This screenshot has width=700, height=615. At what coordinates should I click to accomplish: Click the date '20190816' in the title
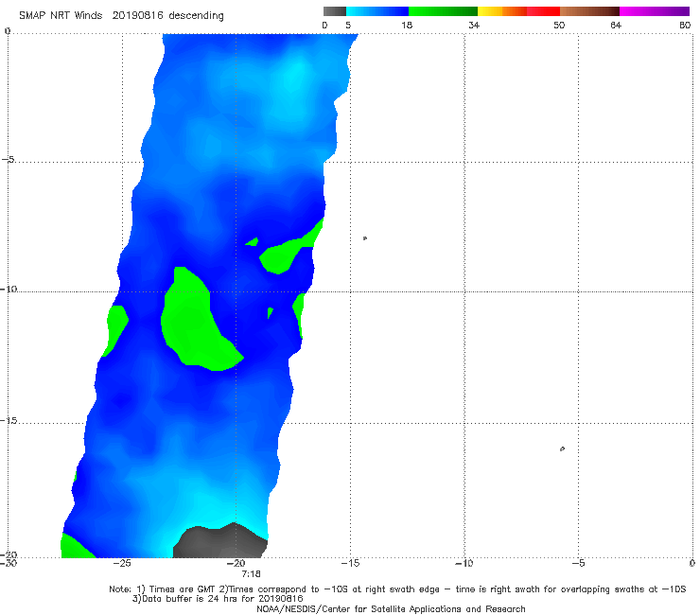137,15
